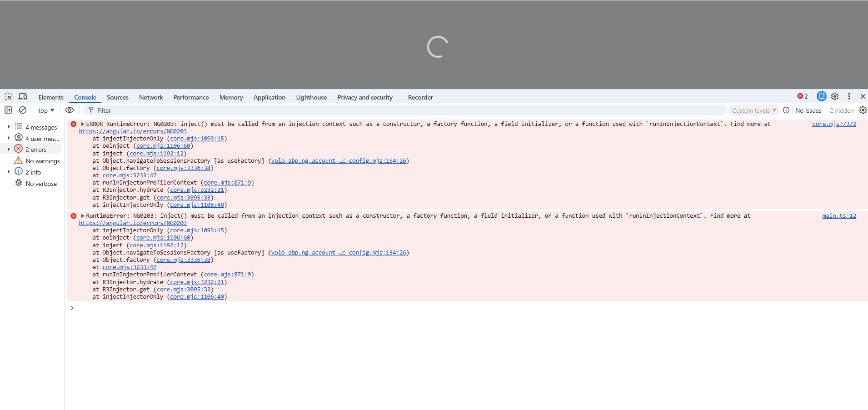
Task: Hide the console sidebar panel icon
Action: click(x=8, y=110)
